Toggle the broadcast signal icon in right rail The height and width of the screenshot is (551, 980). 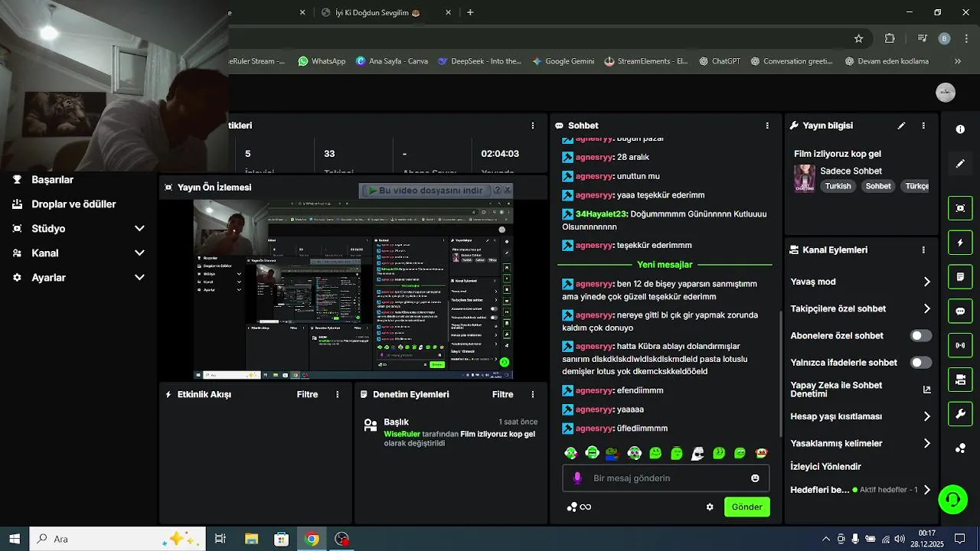pyautogui.click(x=960, y=345)
